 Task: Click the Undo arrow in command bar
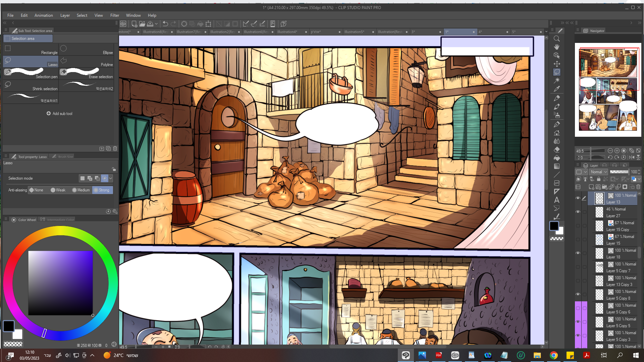[x=165, y=24]
